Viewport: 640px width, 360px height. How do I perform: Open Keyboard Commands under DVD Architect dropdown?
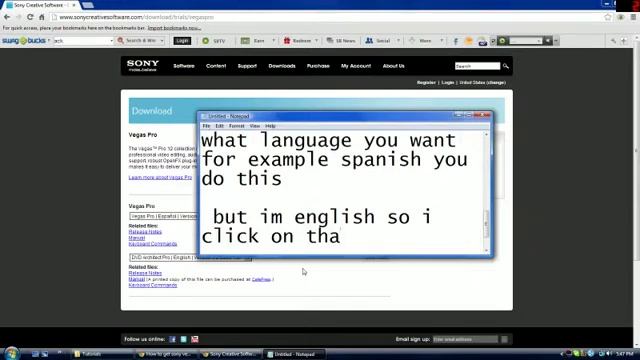153,285
